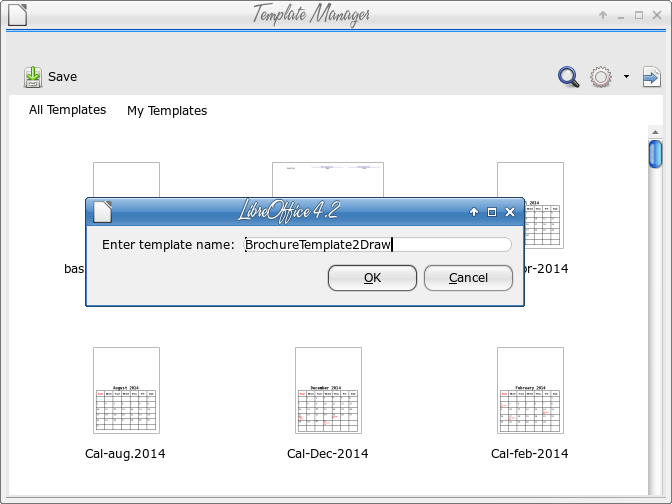
Task: Click the 'Enter template name:' label
Action: 168,245
